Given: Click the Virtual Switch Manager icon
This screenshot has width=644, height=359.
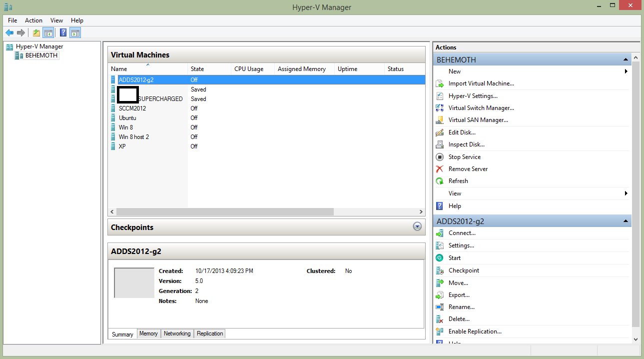Looking at the screenshot, I should point(440,107).
